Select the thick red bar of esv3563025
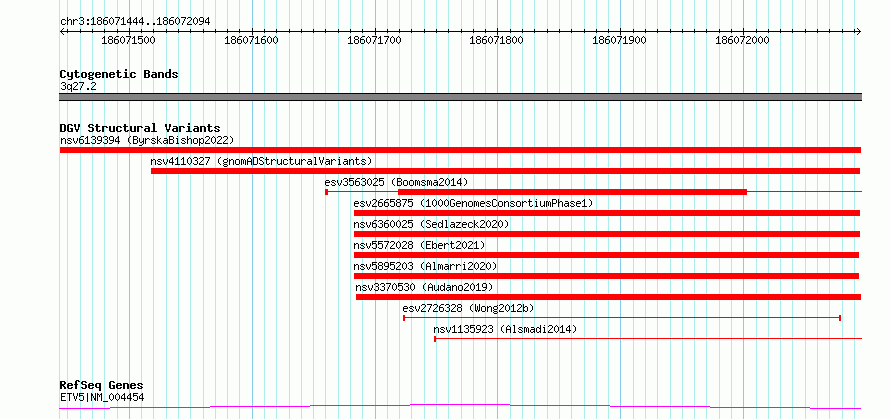 [x=573, y=192]
